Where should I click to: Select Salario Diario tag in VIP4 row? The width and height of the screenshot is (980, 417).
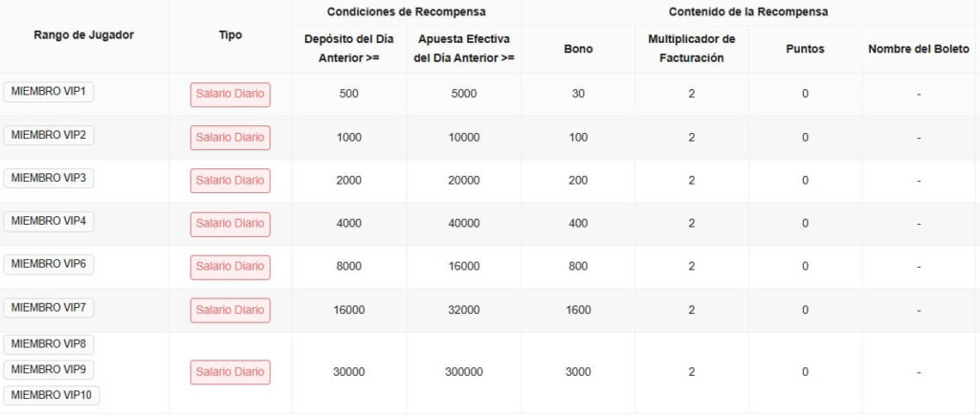(230, 224)
